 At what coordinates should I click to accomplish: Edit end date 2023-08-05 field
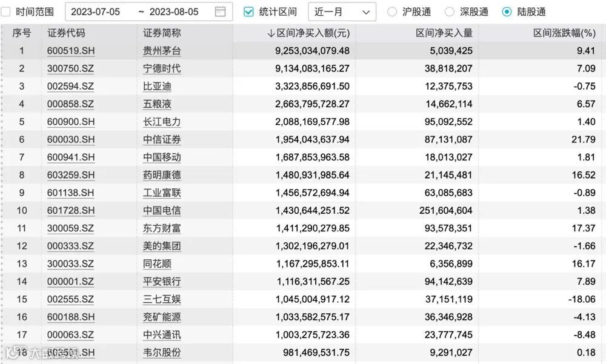(174, 12)
